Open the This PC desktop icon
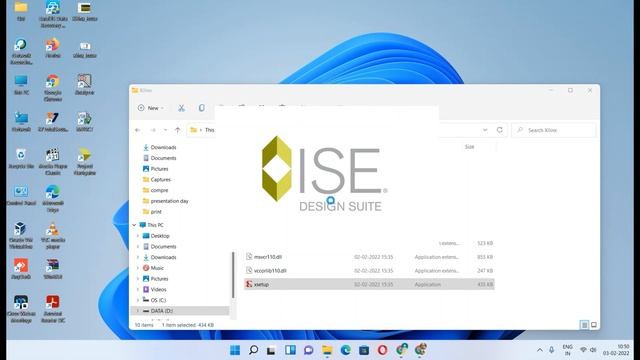Screen dimensions: 640x360 (x=21, y=84)
